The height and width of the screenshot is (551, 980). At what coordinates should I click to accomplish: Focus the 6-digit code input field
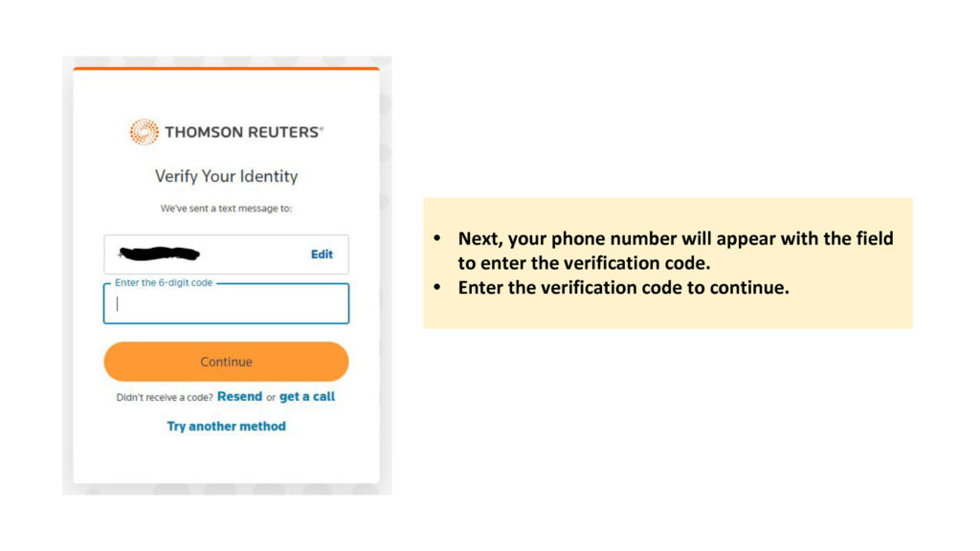click(226, 305)
